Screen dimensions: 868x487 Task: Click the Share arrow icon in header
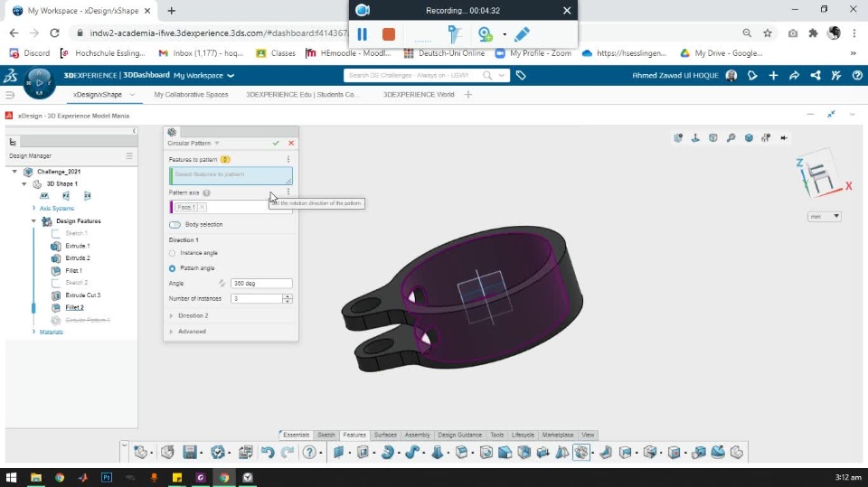(x=795, y=75)
